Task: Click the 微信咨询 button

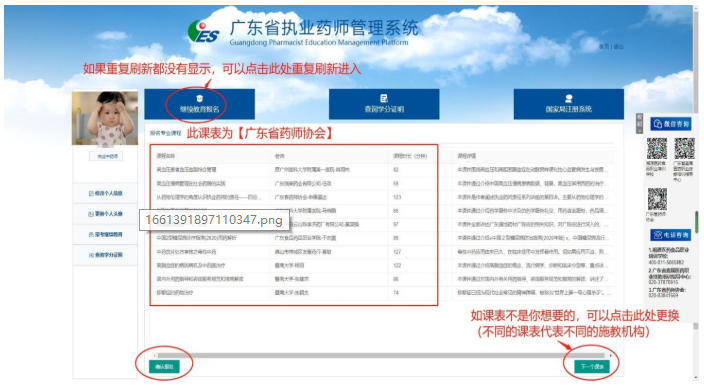Action: (671, 123)
